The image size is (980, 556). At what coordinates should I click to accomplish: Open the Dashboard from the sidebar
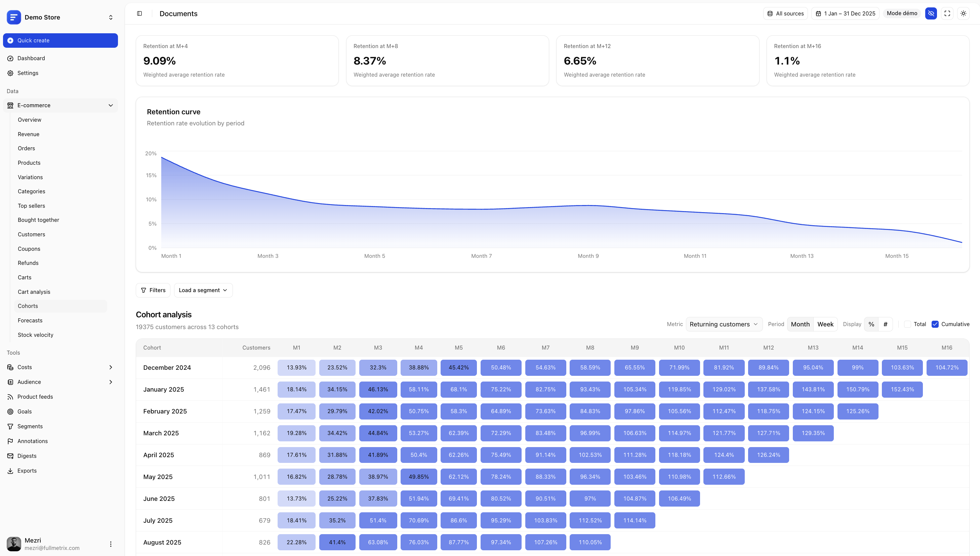coord(31,58)
